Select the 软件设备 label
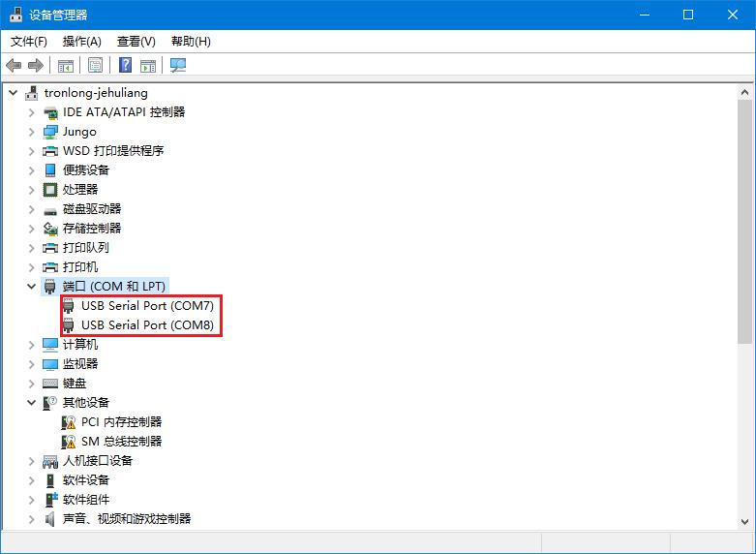 pos(86,480)
